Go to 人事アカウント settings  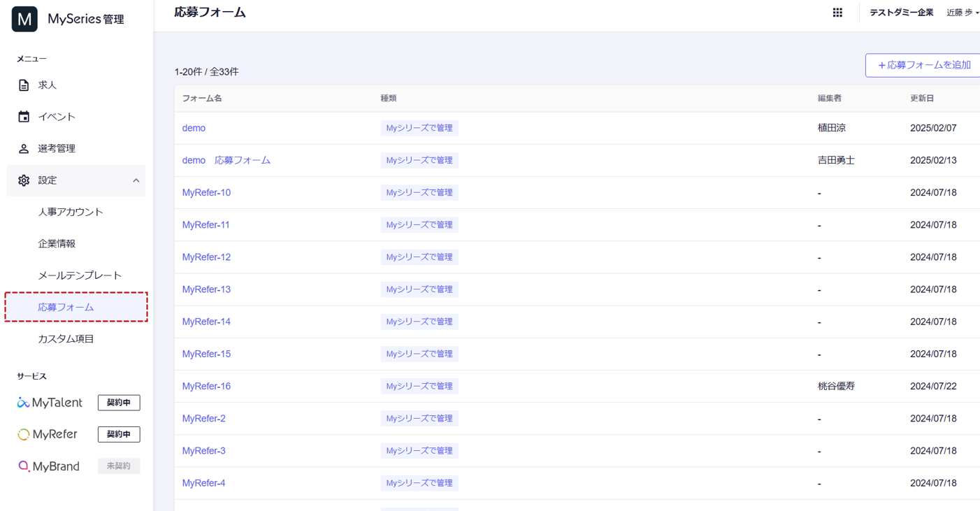click(71, 212)
